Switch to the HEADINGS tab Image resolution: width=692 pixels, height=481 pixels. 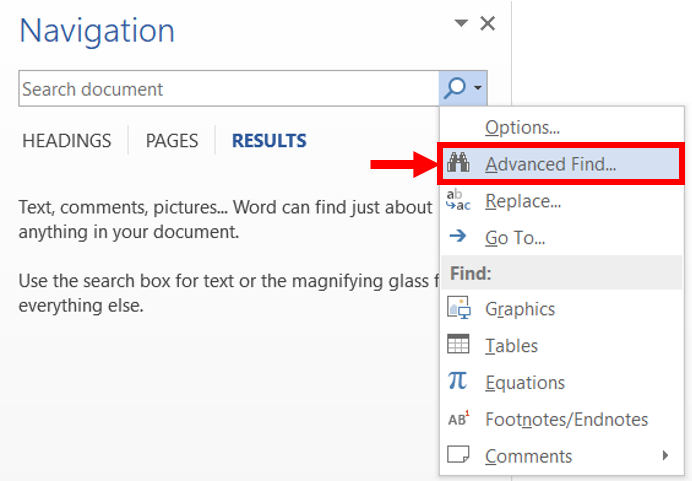pos(67,141)
